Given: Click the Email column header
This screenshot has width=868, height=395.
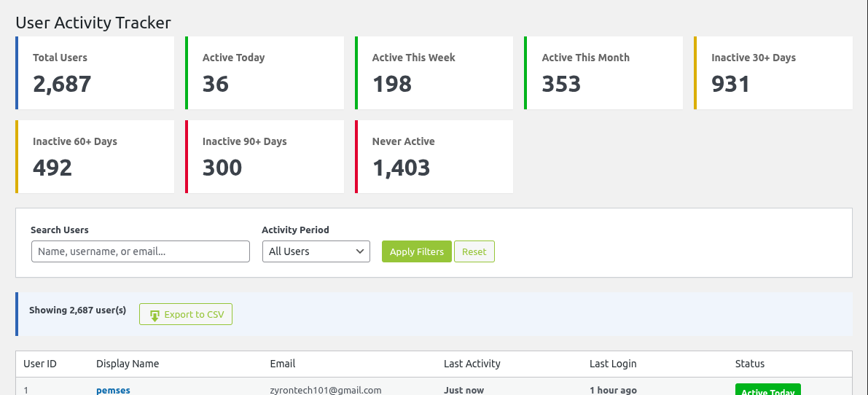Looking at the screenshot, I should 282,364.
